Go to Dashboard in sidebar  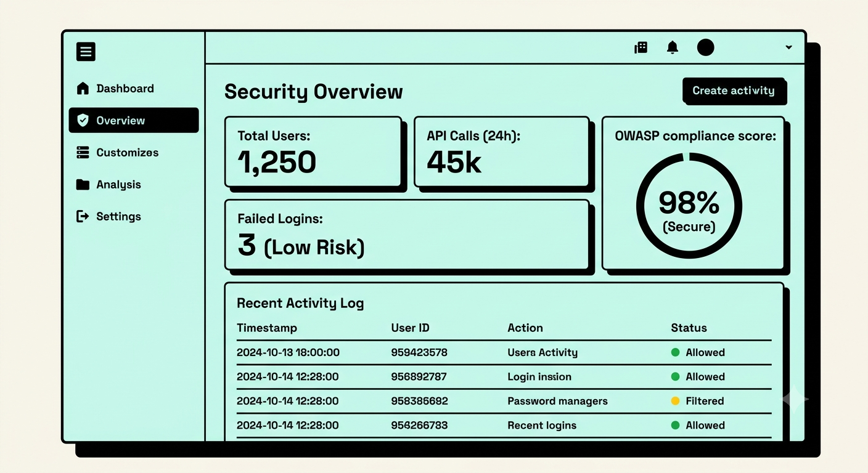coord(125,88)
